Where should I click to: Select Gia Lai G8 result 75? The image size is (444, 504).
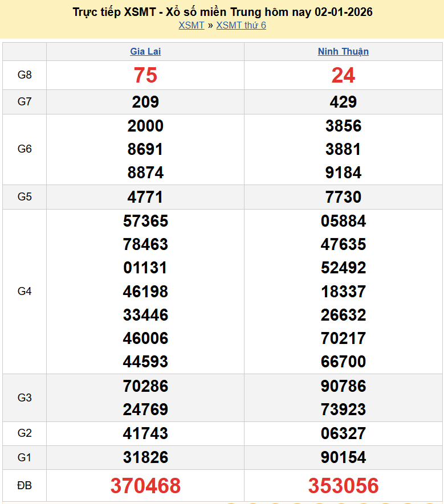pyautogui.click(x=145, y=75)
